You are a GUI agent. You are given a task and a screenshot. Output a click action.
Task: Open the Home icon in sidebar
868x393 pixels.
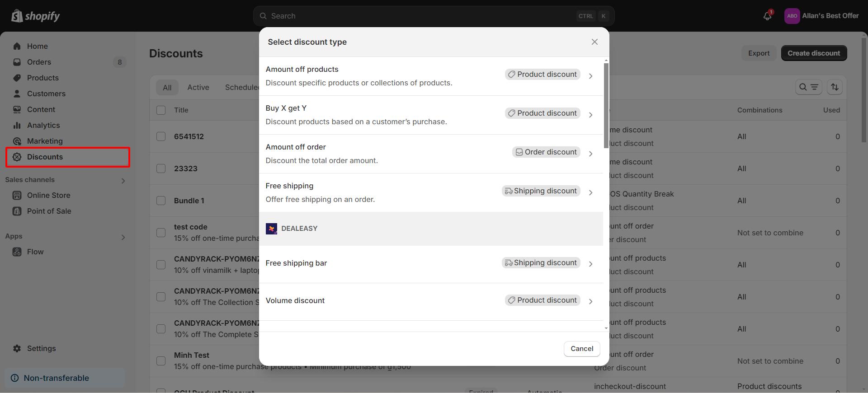[x=17, y=46]
